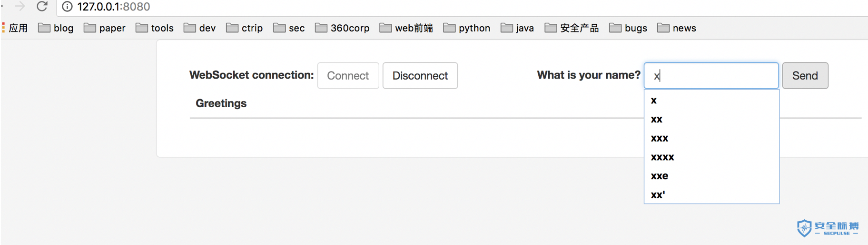This screenshot has height=245, width=868.
Task: Click the Connect button
Action: [x=348, y=75]
